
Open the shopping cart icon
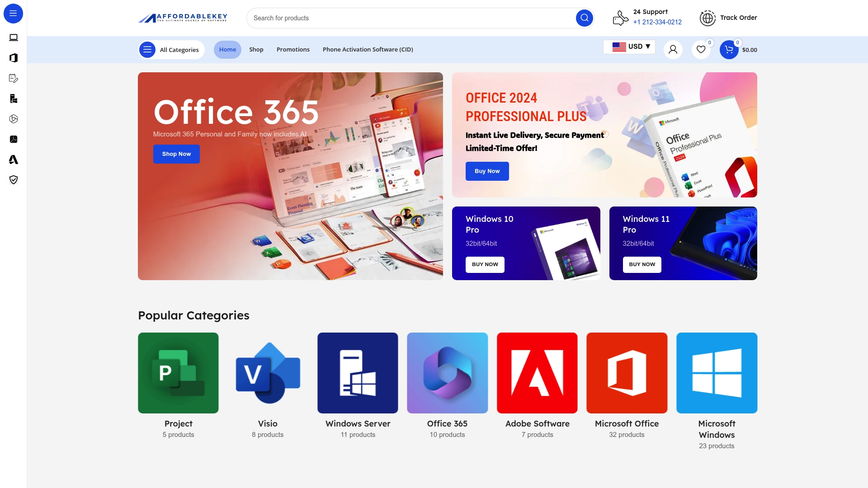729,49
